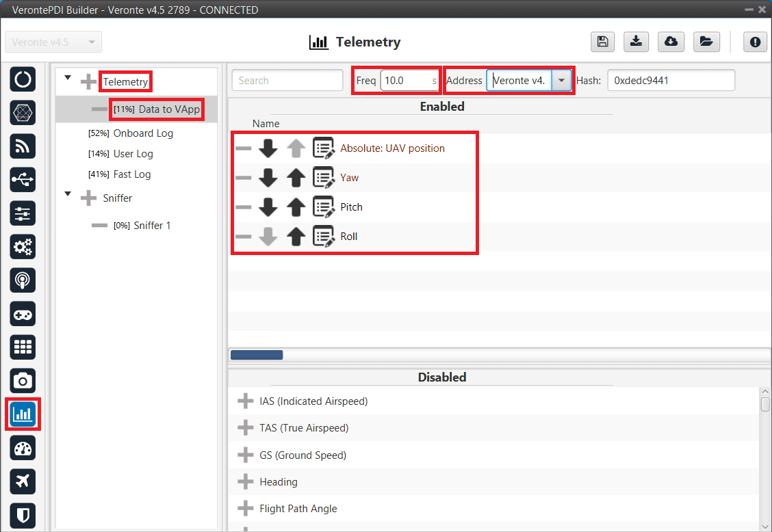Image resolution: width=772 pixels, height=532 pixels.
Task: Open the camera settings sidebar icon
Action: click(x=23, y=380)
